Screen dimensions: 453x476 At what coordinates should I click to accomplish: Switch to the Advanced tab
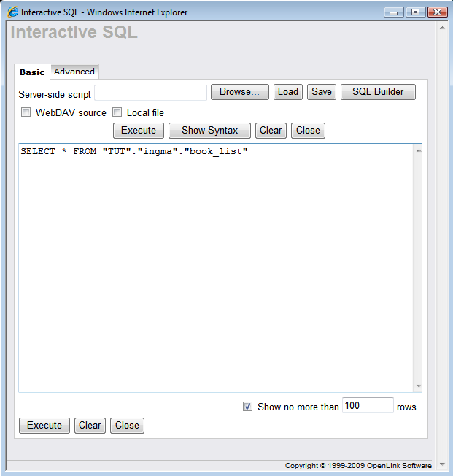click(74, 72)
